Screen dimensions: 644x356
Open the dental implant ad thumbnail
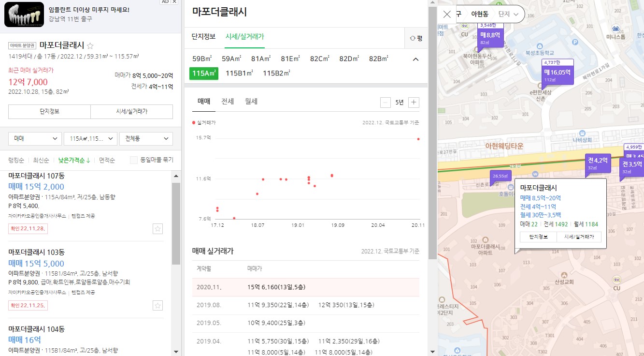[x=24, y=15]
